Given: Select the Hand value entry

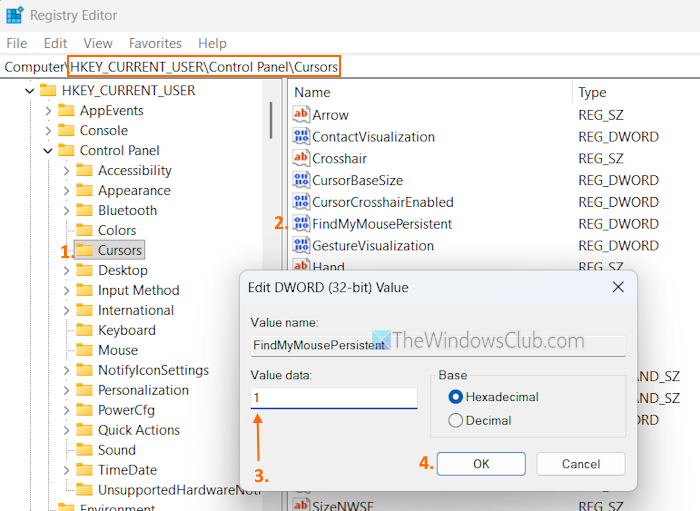Looking at the screenshot, I should tap(328, 266).
